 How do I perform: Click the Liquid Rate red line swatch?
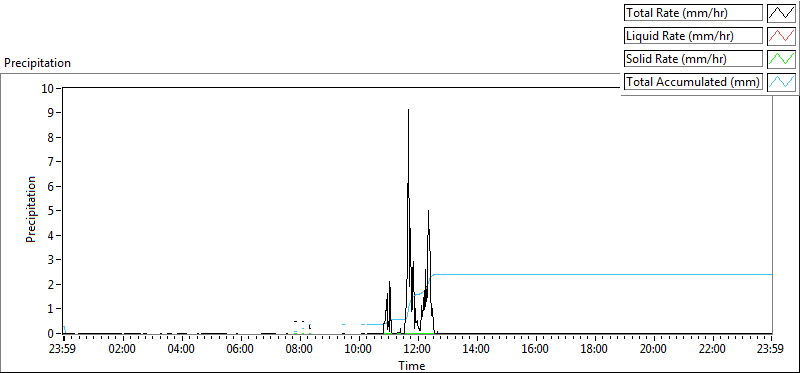coord(782,36)
